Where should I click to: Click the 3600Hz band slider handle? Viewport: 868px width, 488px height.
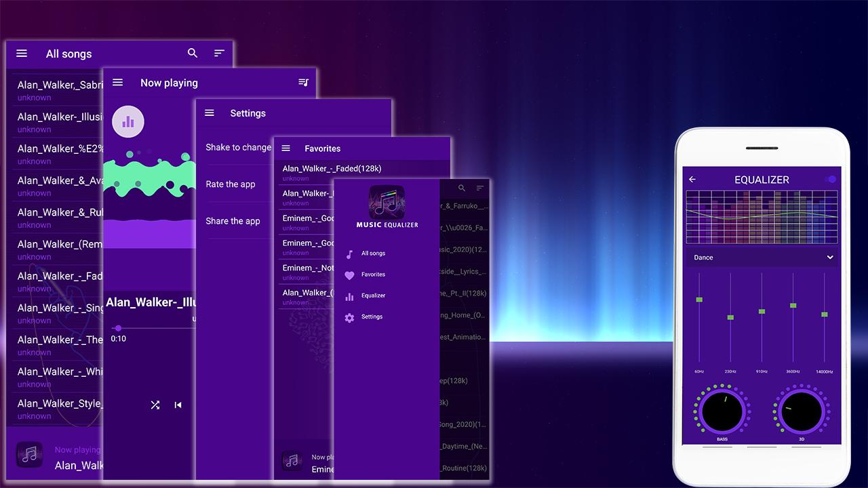pos(793,306)
